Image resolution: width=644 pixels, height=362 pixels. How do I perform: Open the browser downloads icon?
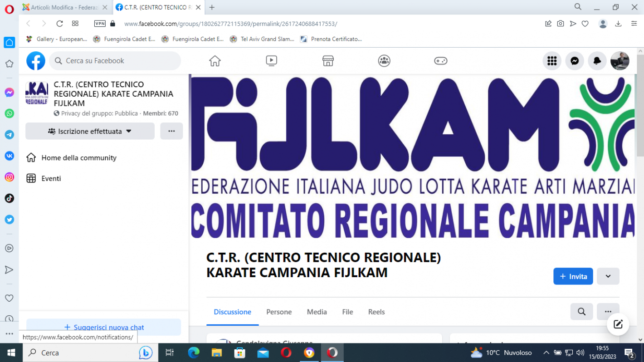[618, 24]
